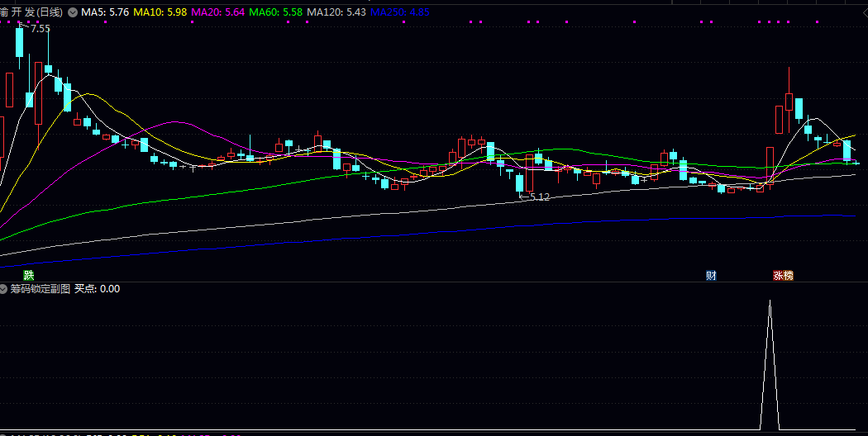Click the horizontal divider between the two charts
The image size is (868, 436).
434,282
